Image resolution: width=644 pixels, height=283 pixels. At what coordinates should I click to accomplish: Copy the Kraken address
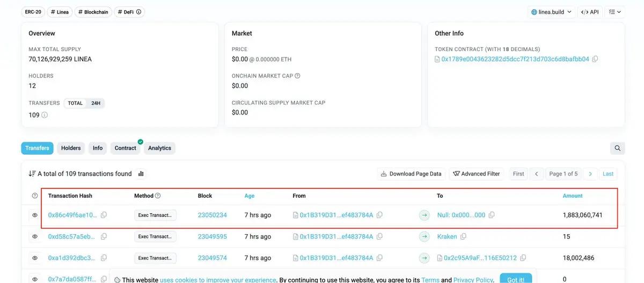click(463, 236)
